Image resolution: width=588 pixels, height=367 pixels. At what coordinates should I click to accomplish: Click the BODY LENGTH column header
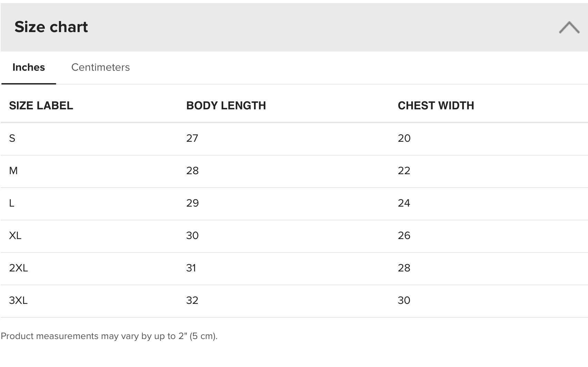pyautogui.click(x=226, y=106)
